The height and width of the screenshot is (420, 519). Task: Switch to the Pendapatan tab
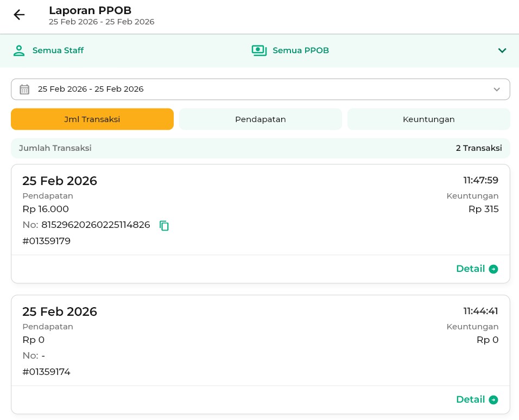coord(261,119)
